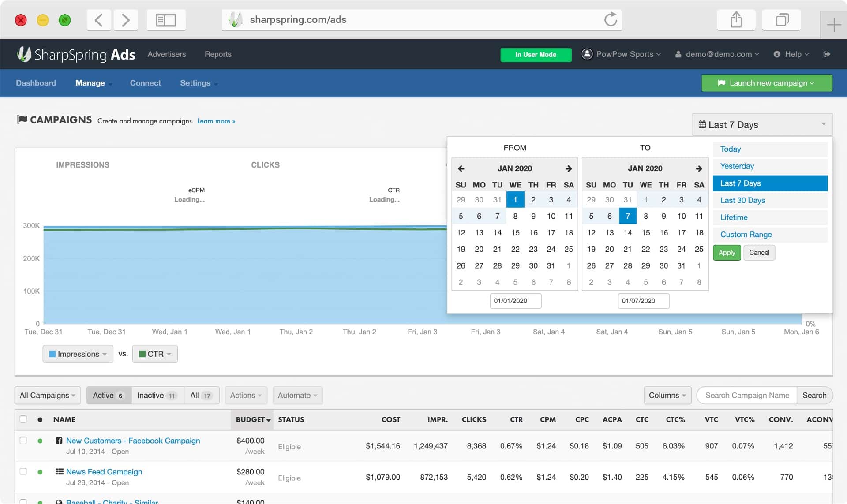
Task: Click the green CTR color swatch
Action: [142, 354]
